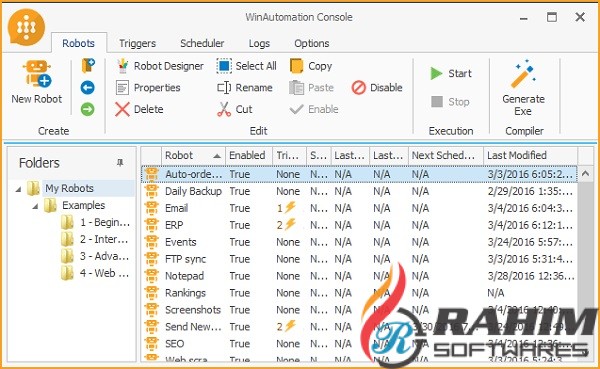Viewport: 600px width, 369px height.
Task: Click the robot icon of the Daily Backup row
Action: click(152, 191)
